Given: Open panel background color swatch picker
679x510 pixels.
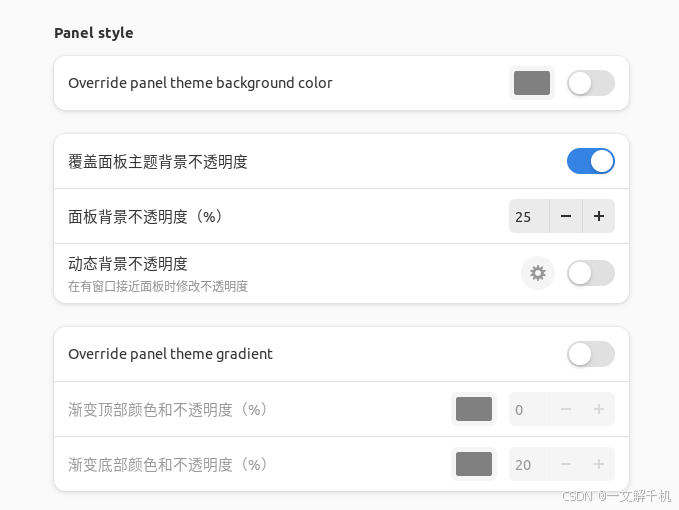Looking at the screenshot, I should (x=532, y=83).
